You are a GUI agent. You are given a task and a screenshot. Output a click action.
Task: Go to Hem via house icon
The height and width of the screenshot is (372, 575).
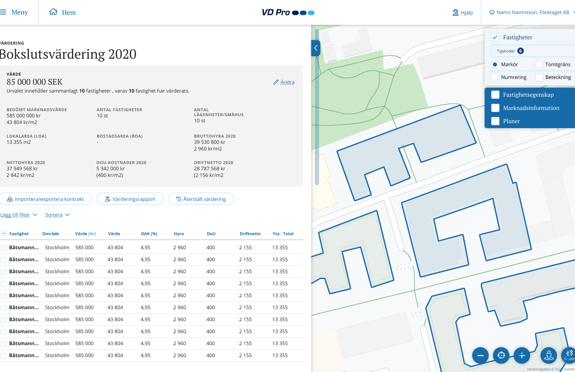(x=53, y=12)
